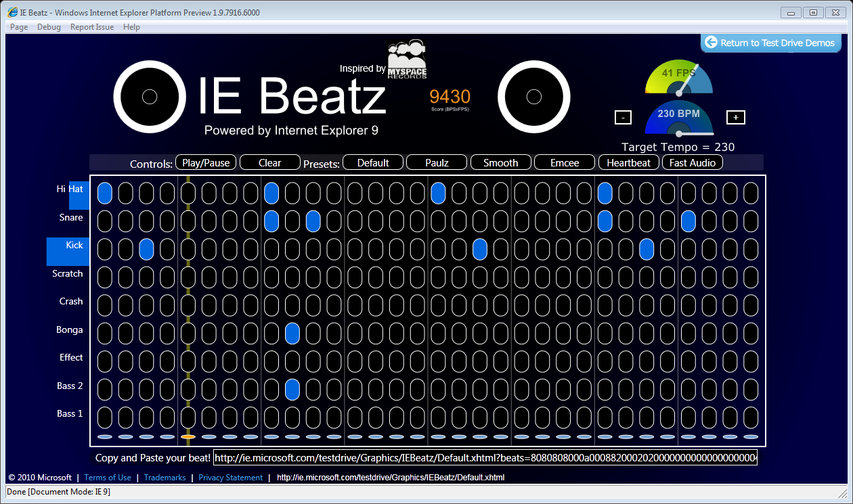Click Return to Test Drive Demos
Viewport: 853px width, 504px height.
coord(771,43)
